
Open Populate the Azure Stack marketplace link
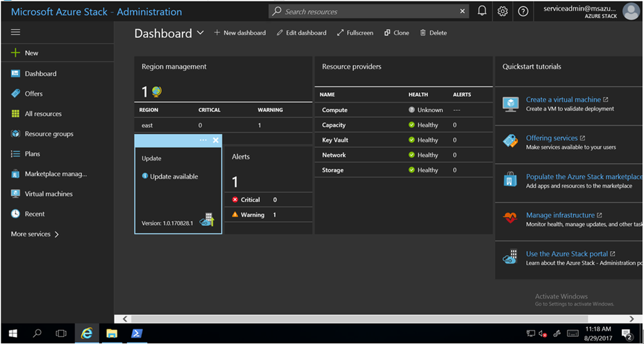(x=583, y=177)
